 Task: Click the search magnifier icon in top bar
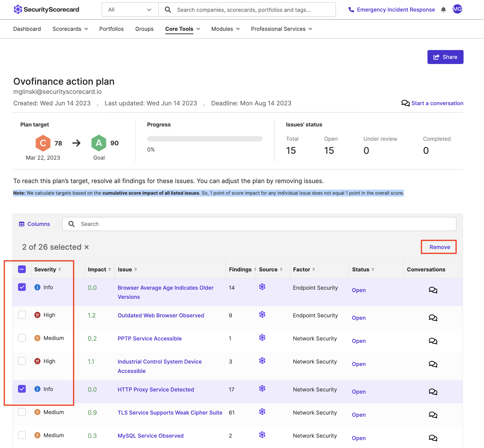pyautogui.click(x=168, y=10)
